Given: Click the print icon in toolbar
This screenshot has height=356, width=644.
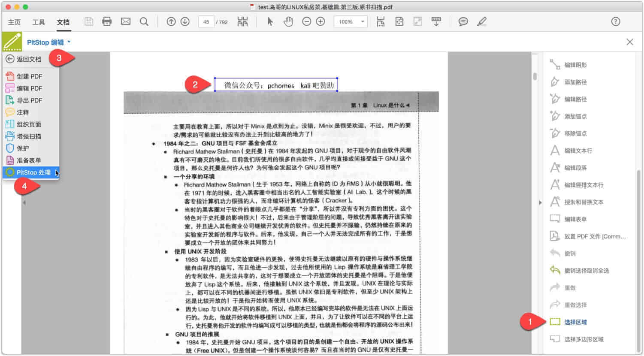Looking at the screenshot, I should 107,21.
